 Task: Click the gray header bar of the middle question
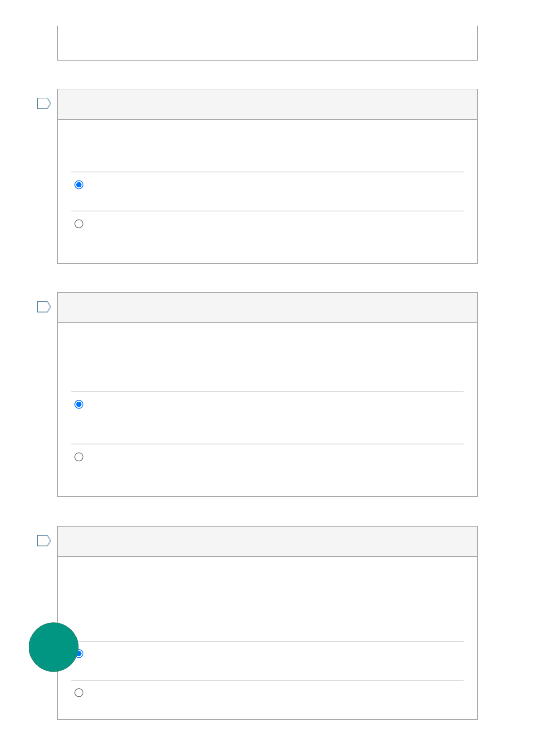click(x=267, y=308)
